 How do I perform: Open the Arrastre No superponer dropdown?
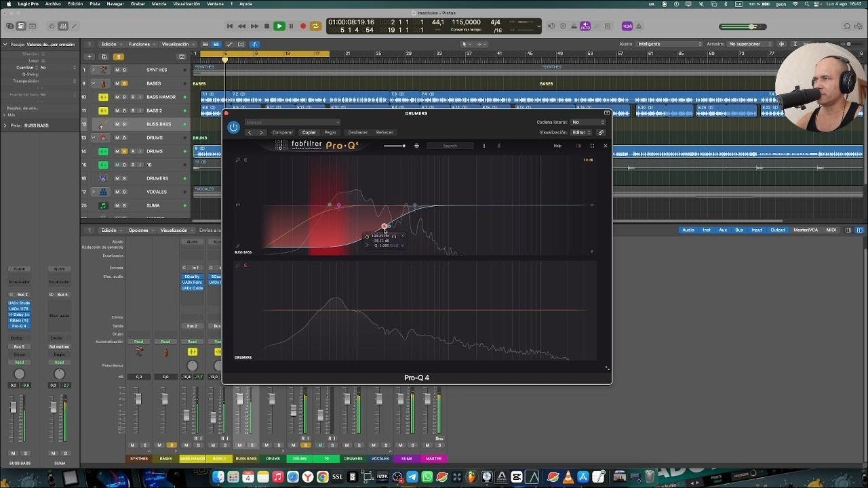[x=749, y=44]
